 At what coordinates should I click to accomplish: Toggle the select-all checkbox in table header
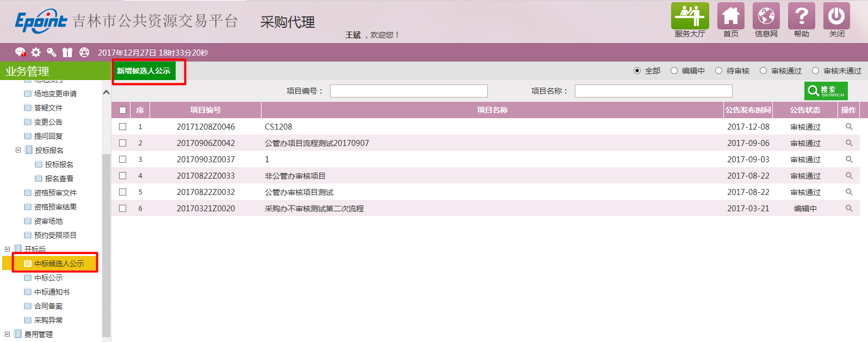click(x=123, y=111)
